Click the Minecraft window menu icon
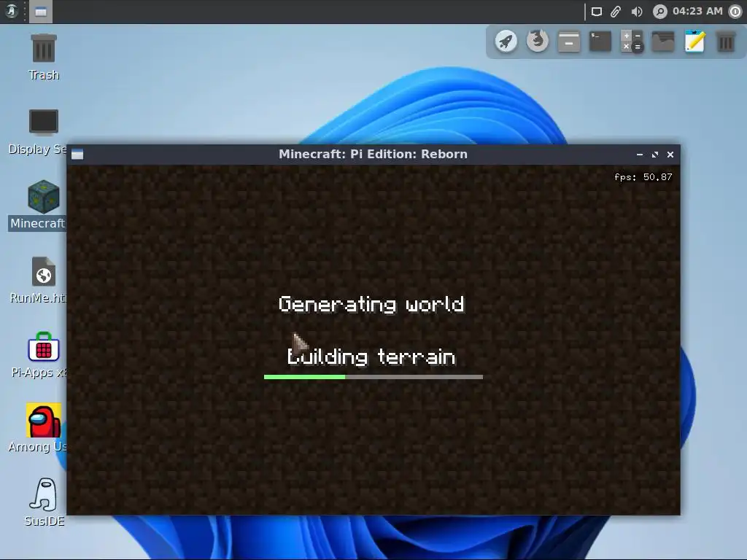 77,155
